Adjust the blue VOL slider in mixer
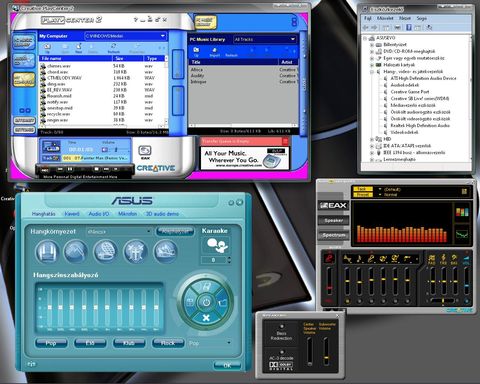 coord(467,281)
